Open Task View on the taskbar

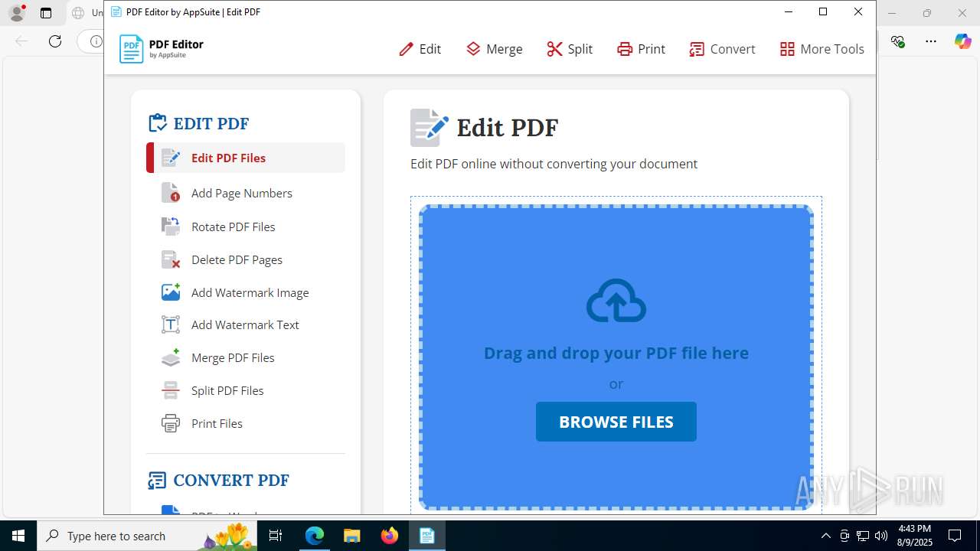click(x=276, y=536)
